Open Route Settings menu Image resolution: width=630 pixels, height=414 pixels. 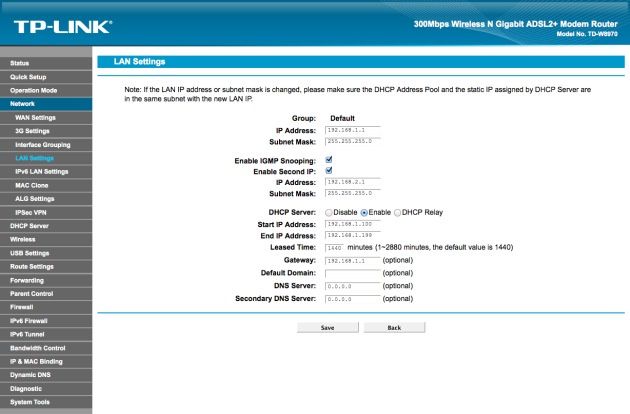(x=46, y=266)
